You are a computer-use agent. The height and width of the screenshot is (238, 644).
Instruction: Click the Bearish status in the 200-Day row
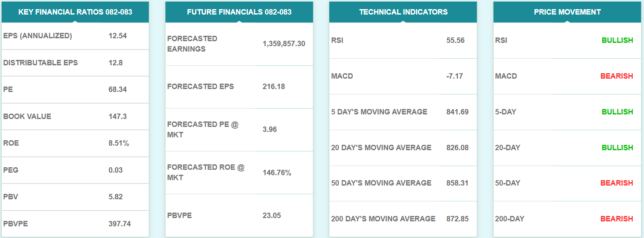616,219
